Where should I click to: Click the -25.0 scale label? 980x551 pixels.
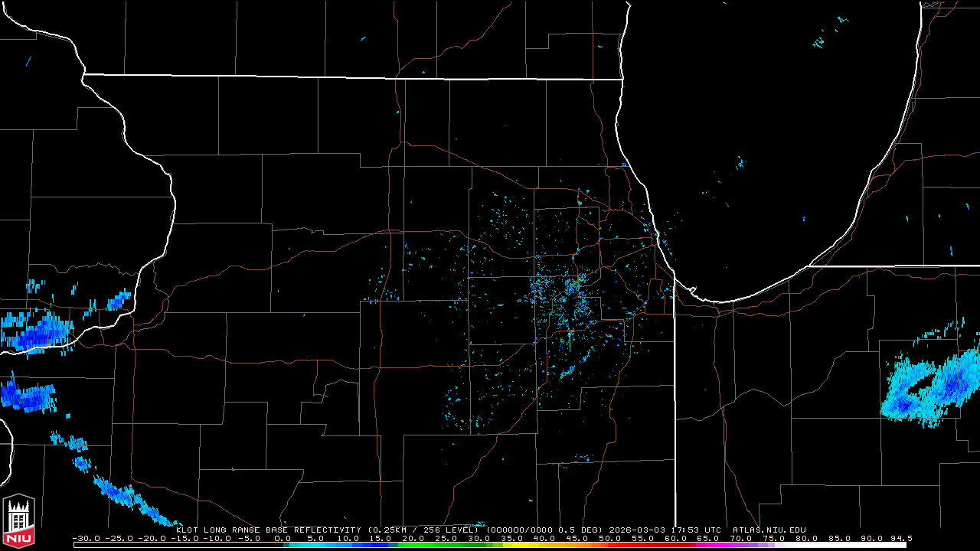(x=119, y=538)
